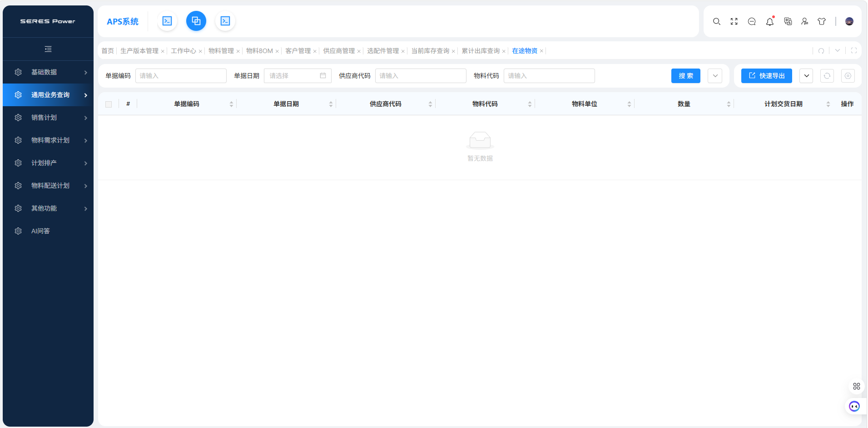Viewport: 868px width, 428px height.
Task: Switch to 首页 tab
Action: [x=108, y=51]
